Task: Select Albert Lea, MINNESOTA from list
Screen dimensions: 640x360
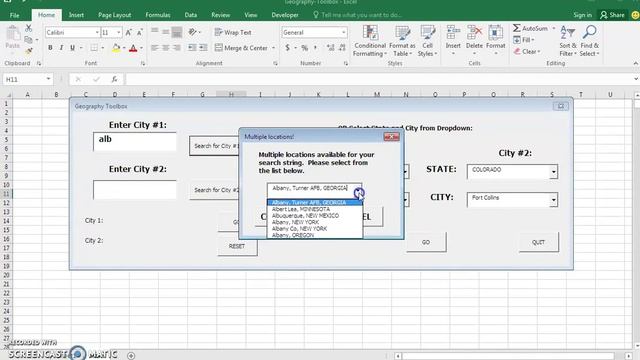Action: pos(314,209)
